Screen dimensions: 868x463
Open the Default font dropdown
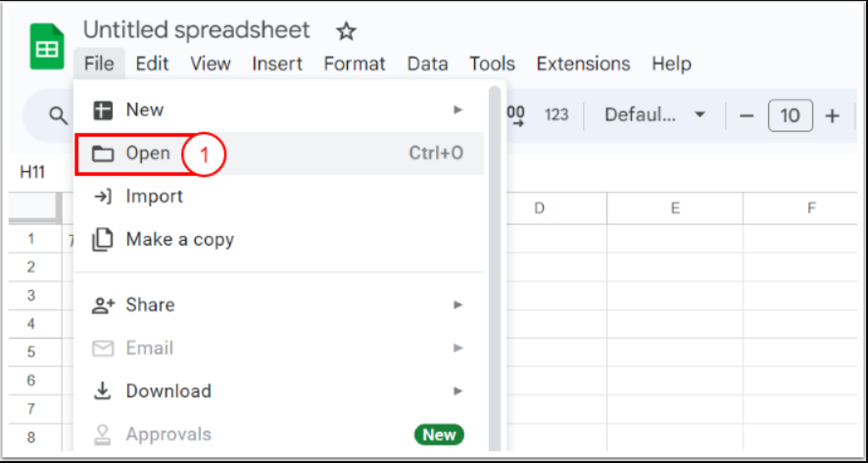coord(654,116)
